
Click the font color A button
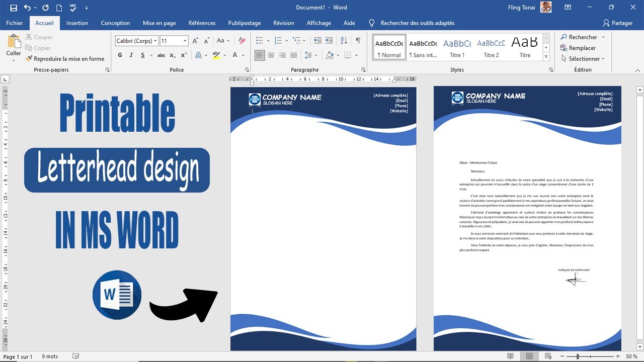click(235, 55)
